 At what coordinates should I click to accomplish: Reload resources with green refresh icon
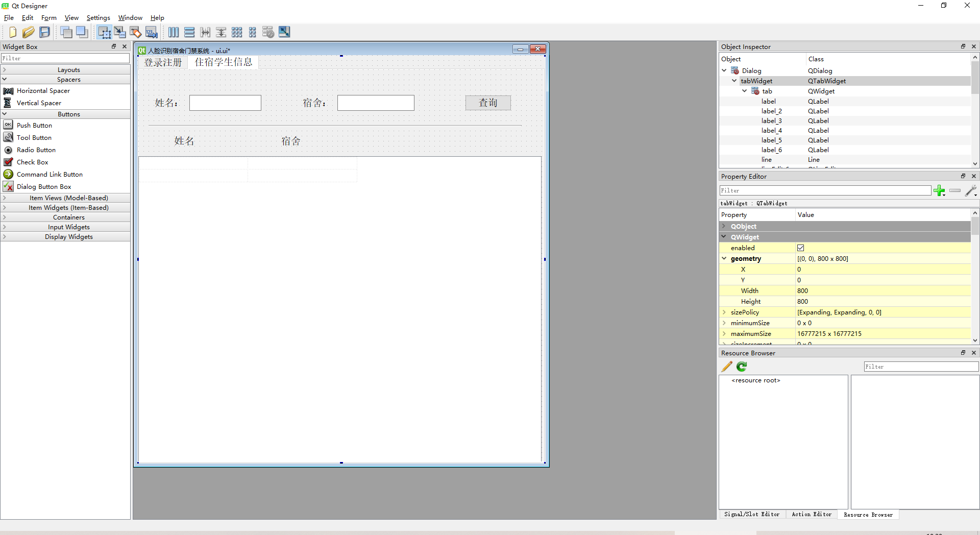click(742, 367)
